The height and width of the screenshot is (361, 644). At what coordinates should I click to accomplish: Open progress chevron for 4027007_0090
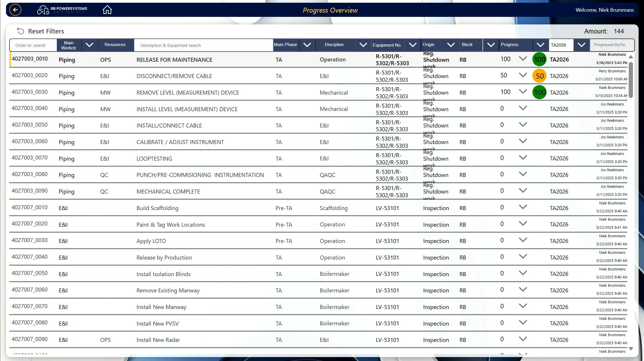tap(523, 339)
